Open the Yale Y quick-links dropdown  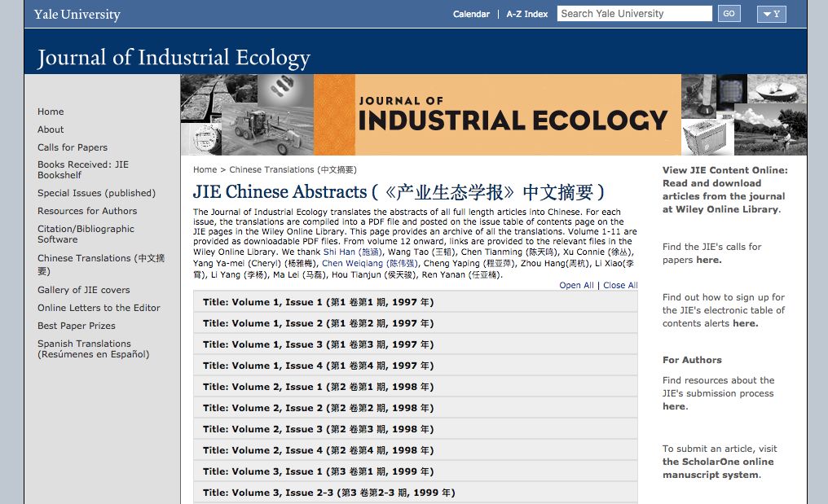pyautogui.click(x=770, y=14)
